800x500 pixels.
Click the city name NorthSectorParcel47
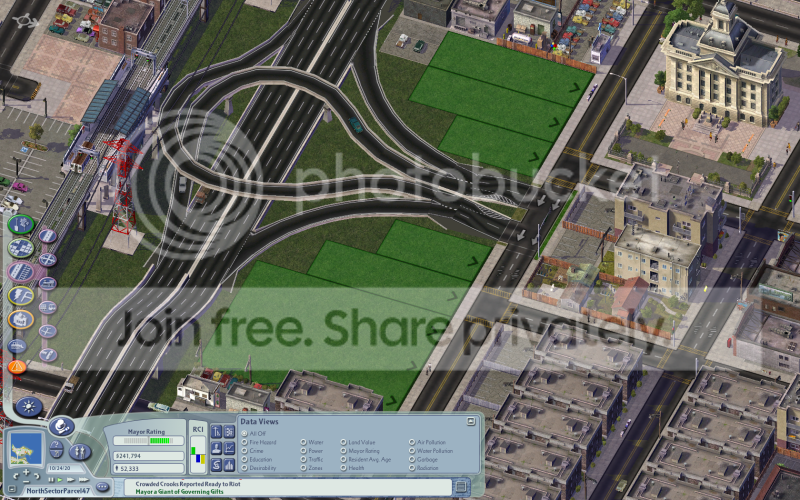[x=58, y=490]
